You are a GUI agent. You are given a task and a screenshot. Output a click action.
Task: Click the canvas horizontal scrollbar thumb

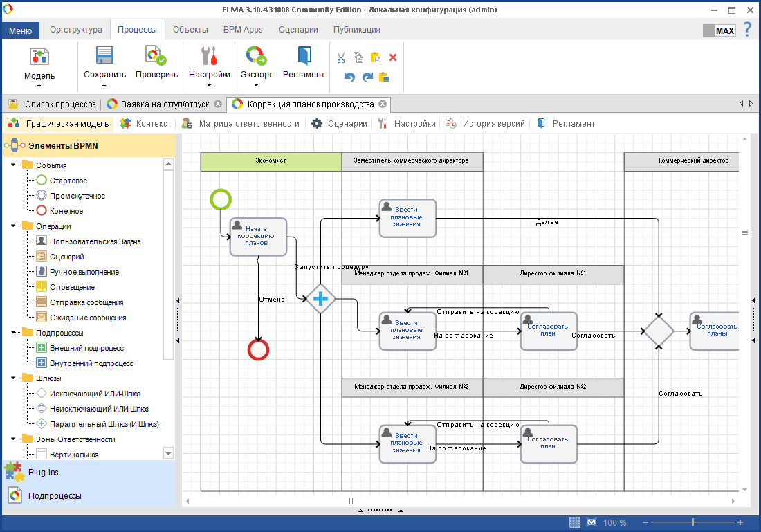tap(352, 501)
